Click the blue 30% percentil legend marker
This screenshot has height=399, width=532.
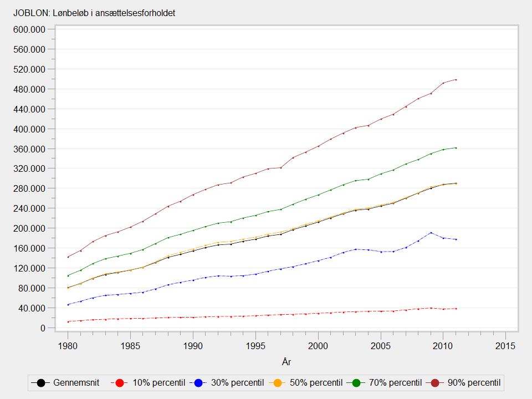coord(201,382)
